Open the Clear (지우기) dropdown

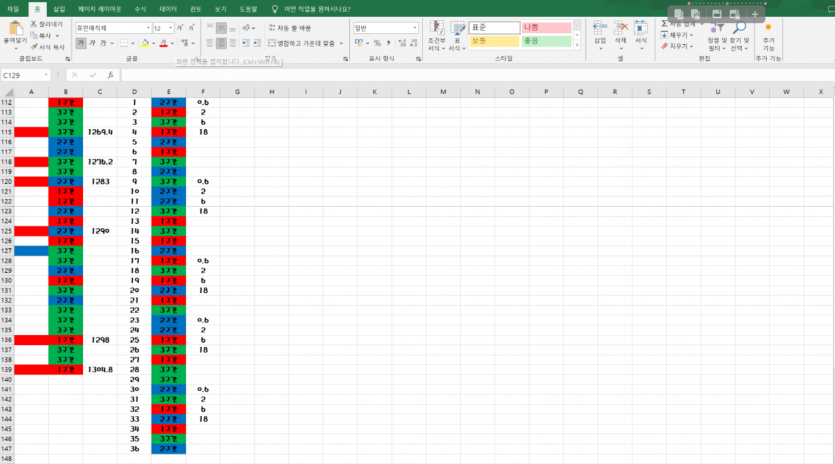point(677,46)
